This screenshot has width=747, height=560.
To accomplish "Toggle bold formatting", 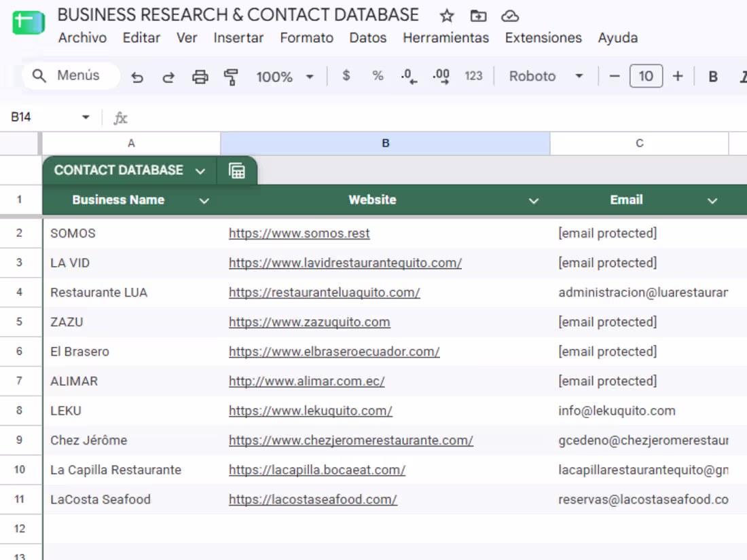I will [x=712, y=77].
